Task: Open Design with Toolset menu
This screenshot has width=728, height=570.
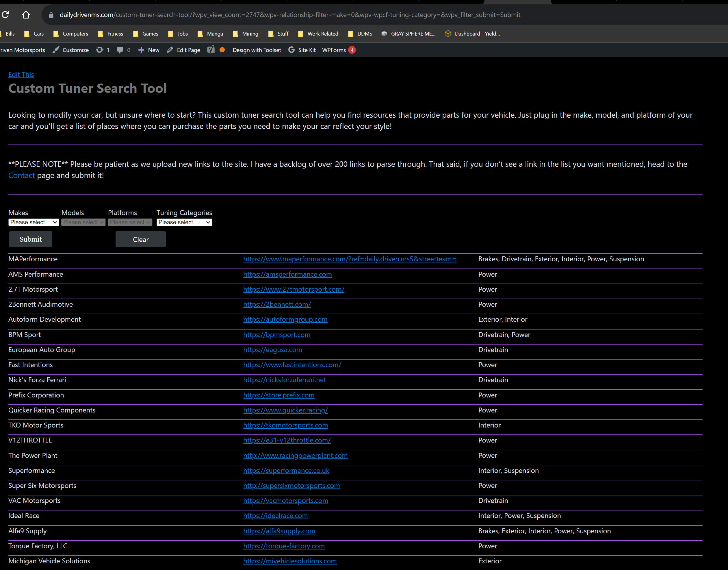Action: pos(257,50)
